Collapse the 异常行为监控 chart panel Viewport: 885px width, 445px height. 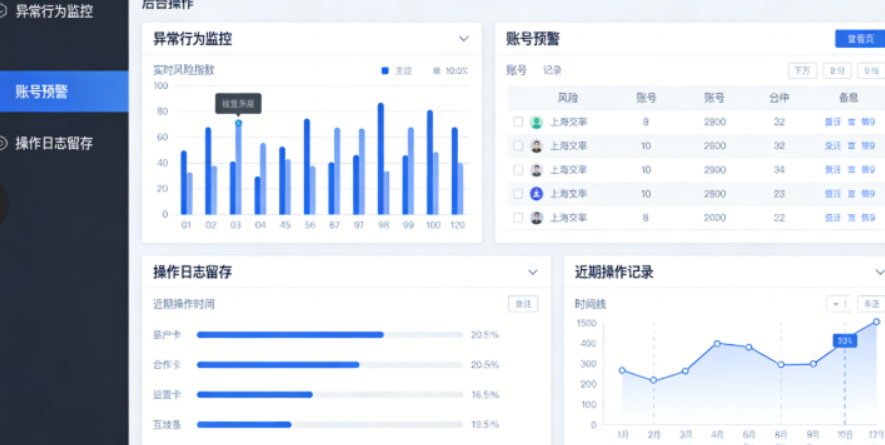point(464,39)
